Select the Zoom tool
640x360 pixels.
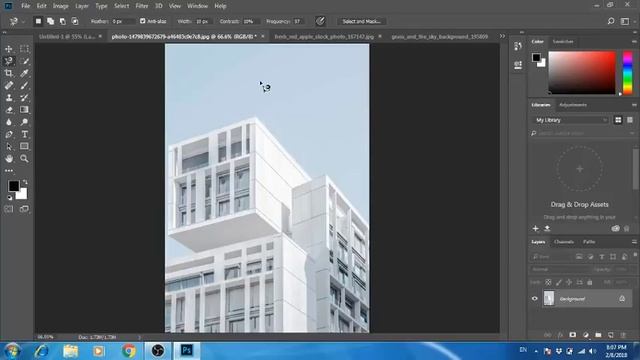tap(24, 158)
